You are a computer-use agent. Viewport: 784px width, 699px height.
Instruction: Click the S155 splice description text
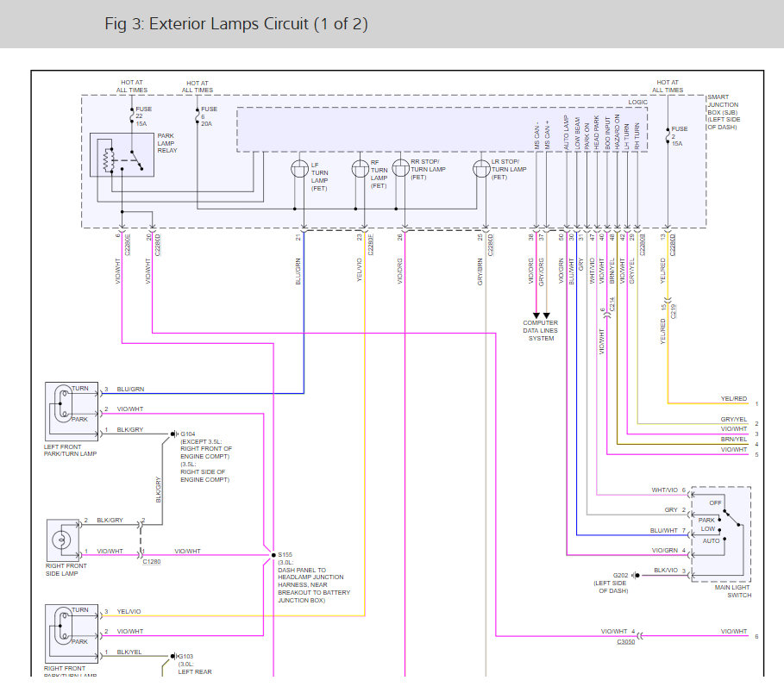[314, 581]
